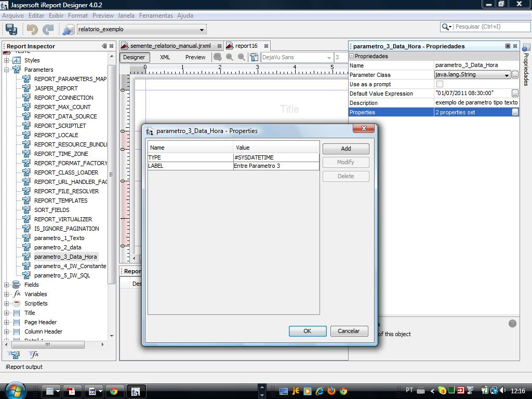Viewport: 532px width, 399px height.
Task: Click the ellipsis button on the Properties row
Action: 515,112
